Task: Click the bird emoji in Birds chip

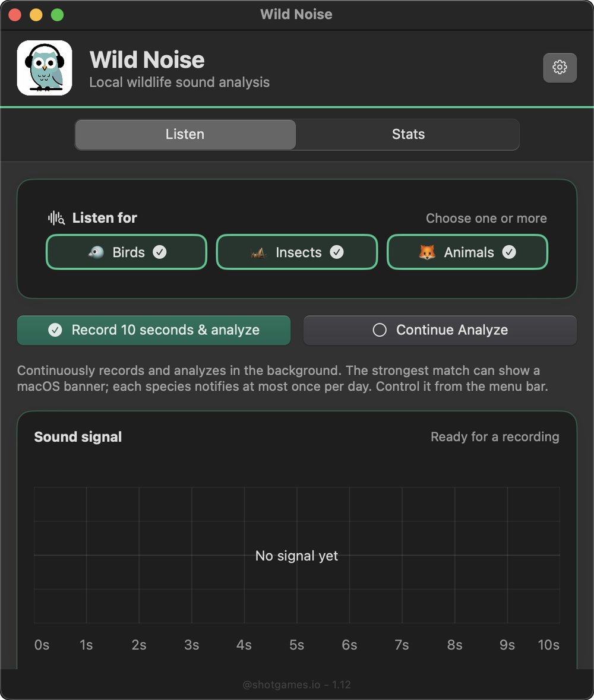Action: [x=96, y=252]
